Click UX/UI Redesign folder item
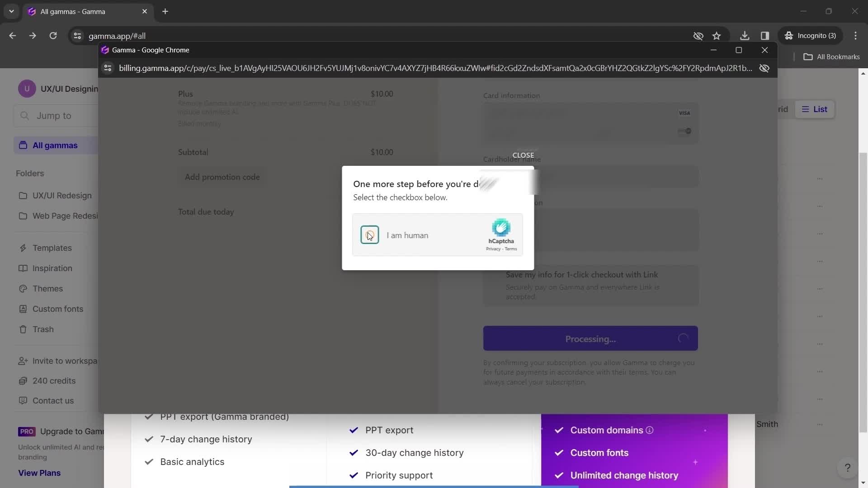The height and width of the screenshot is (488, 868). [x=62, y=195]
